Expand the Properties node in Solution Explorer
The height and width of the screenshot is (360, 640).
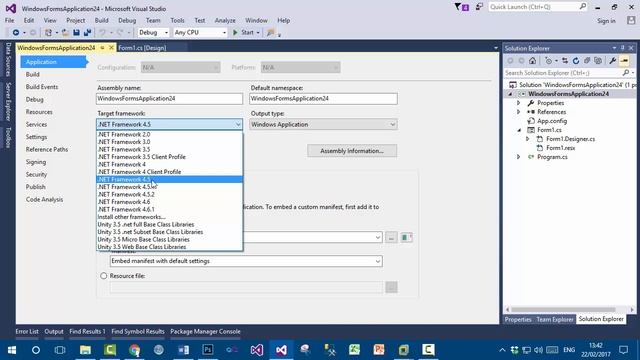pos(518,103)
